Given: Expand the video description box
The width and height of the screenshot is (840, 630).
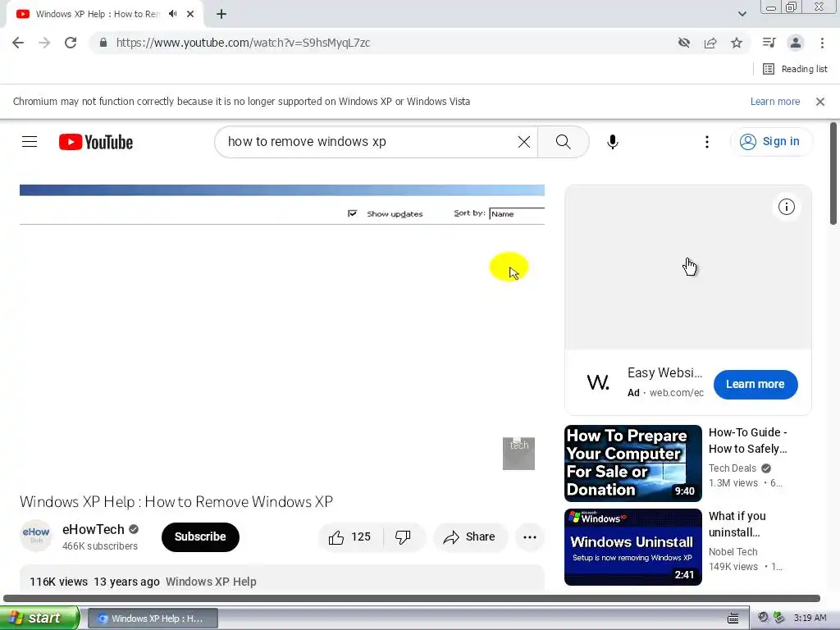Looking at the screenshot, I should [282, 579].
